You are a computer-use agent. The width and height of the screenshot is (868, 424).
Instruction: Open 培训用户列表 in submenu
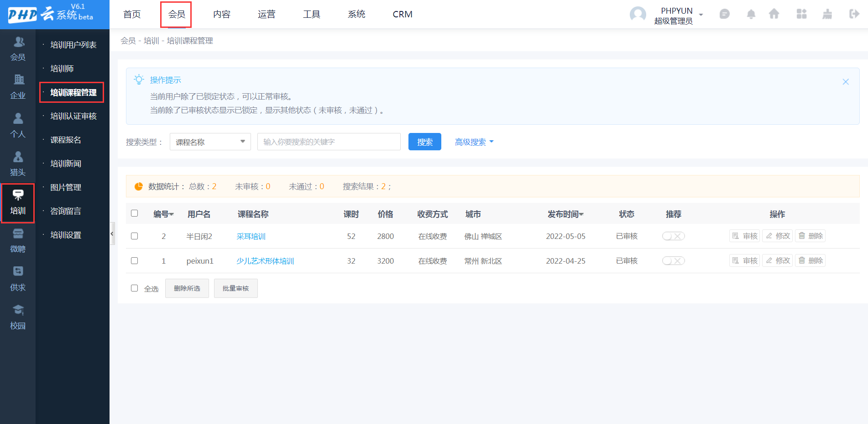(x=73, y=45)
